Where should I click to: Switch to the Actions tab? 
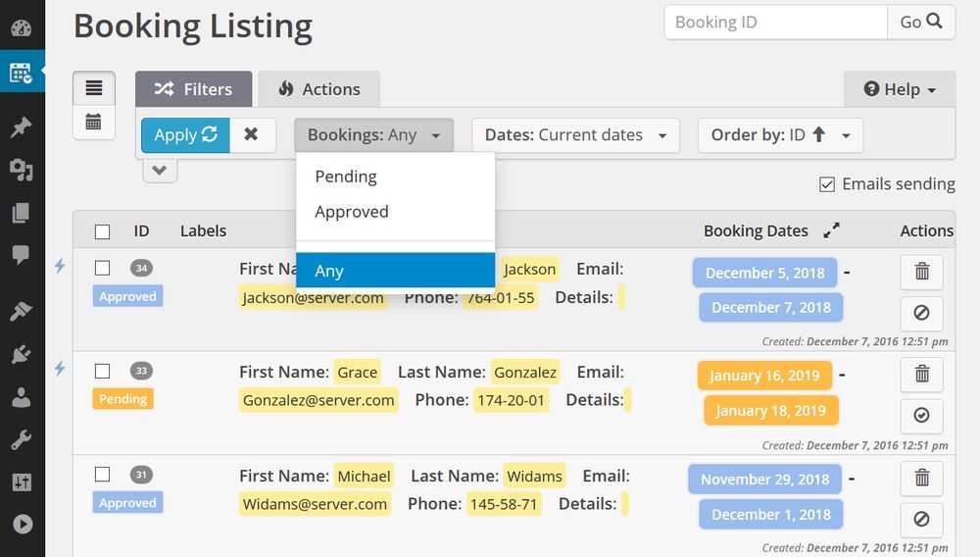pyautogui.click(x=318, y=89)
